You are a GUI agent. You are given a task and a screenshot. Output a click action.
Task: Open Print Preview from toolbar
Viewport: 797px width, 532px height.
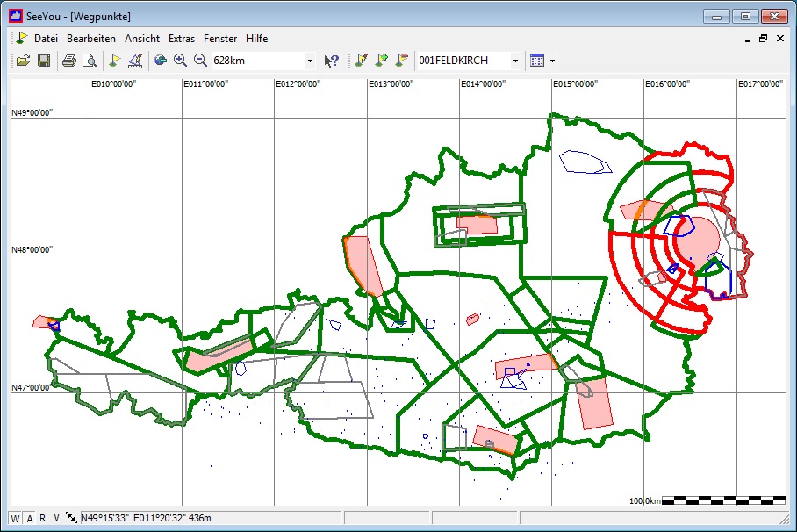[x=89, y=61]
